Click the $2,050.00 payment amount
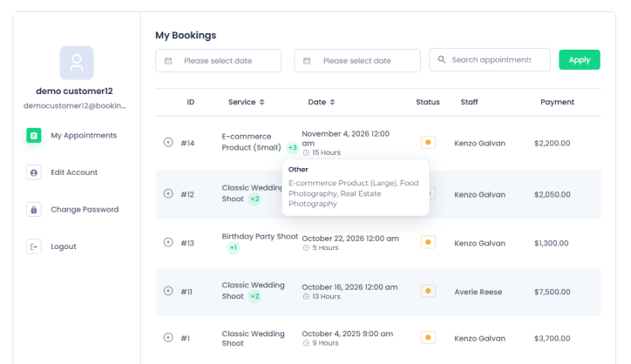This screenshot has height=364, width=631. point(553,195)
